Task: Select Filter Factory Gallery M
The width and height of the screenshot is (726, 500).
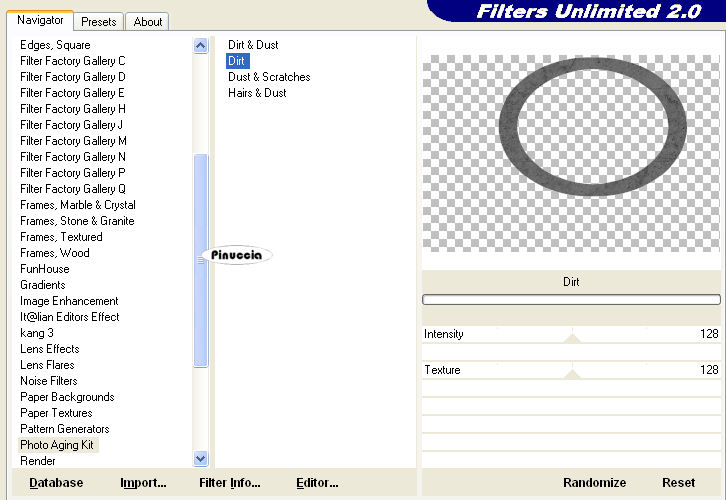Action: point(73,141)
